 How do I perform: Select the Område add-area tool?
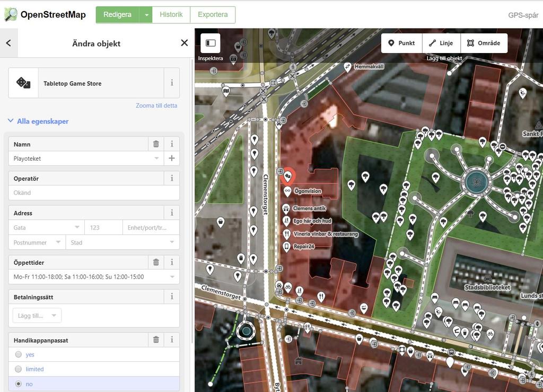pos(484,43)
